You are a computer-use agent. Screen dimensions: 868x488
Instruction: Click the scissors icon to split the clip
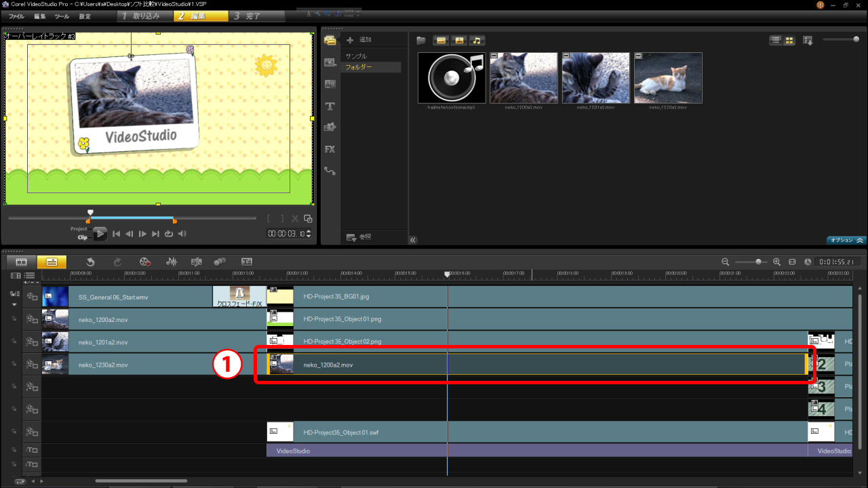295,218
